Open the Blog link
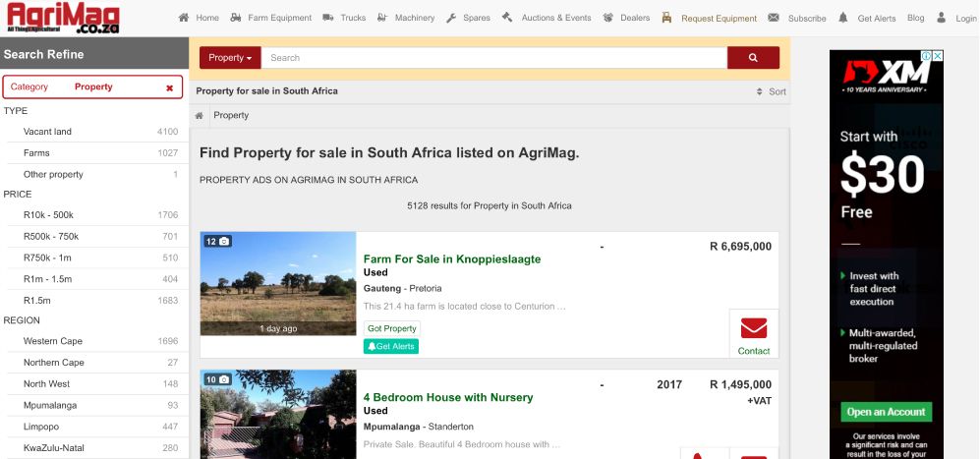980x459 pixels. 916,18
